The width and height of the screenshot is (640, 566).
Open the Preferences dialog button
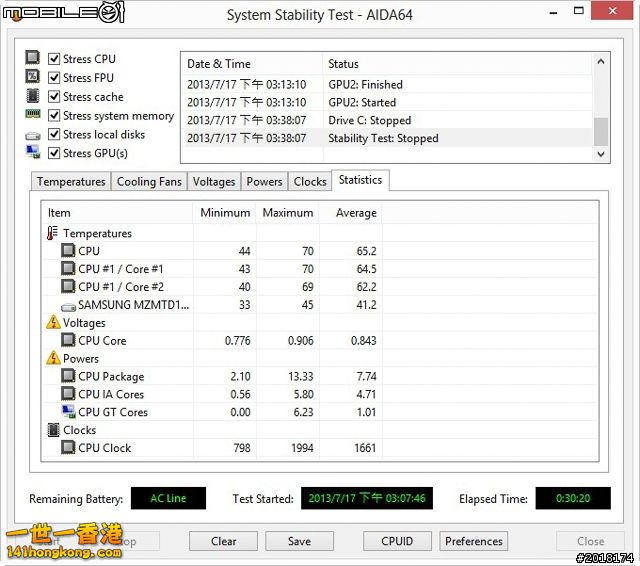point(473,541)
